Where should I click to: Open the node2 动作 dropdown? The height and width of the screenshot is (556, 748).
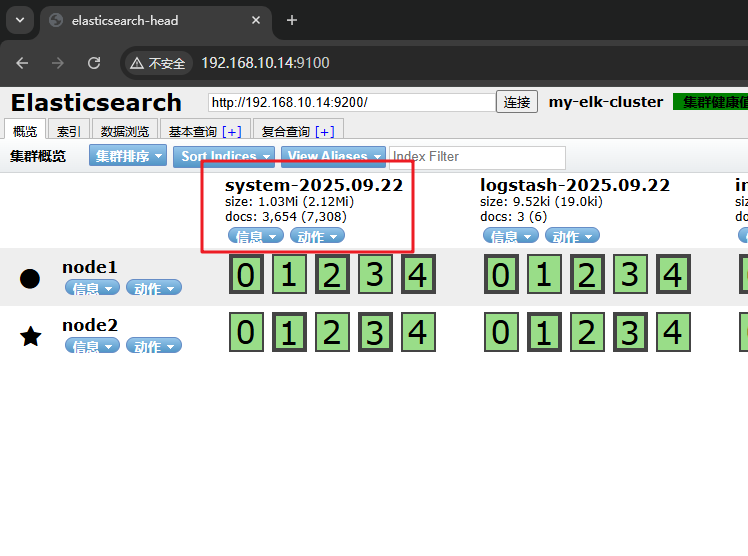[154, 345]
